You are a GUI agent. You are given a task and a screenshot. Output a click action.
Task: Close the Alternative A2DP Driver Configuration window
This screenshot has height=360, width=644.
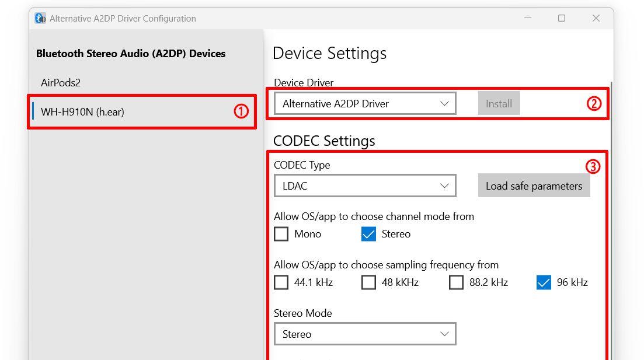coord(596,18)
